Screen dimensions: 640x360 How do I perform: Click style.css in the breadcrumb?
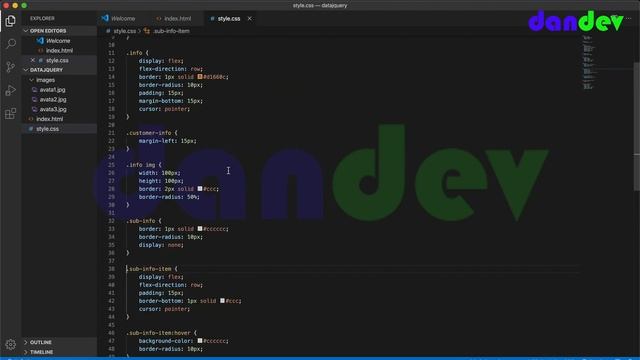pyautogui.click(x=124, y=31)
